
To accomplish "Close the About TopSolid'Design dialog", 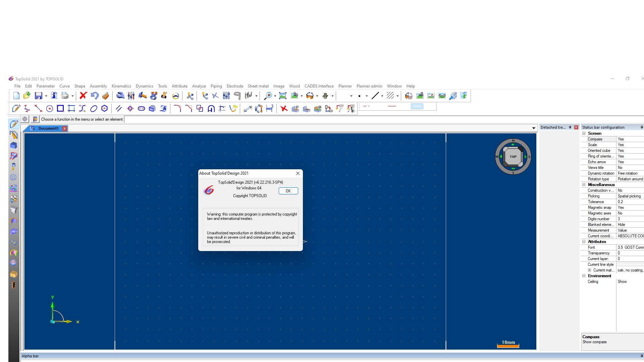I will tap(298, 173).
